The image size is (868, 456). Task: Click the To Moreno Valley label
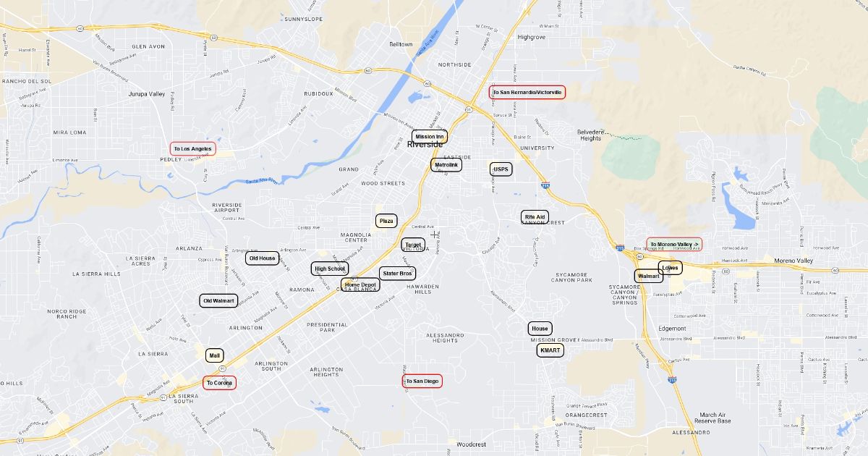(674, 245)
